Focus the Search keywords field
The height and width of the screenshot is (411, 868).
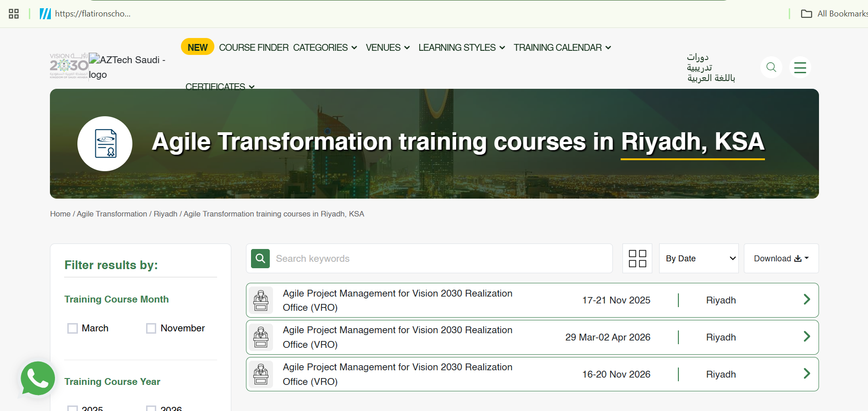[442, 259]
